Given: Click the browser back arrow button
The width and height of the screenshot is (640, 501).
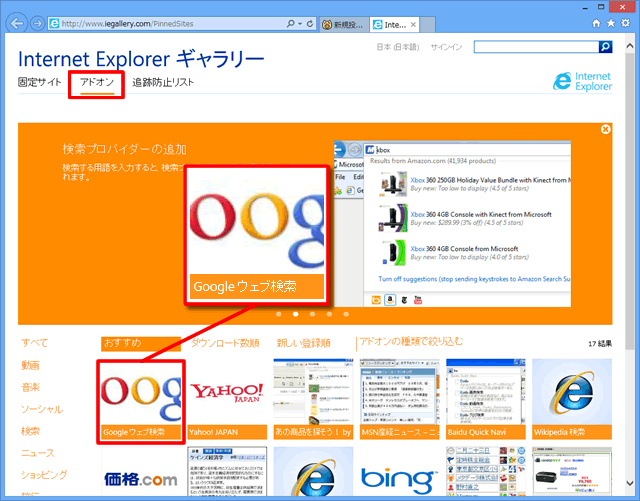Looking at the screenshot, I should coord(16,22).
